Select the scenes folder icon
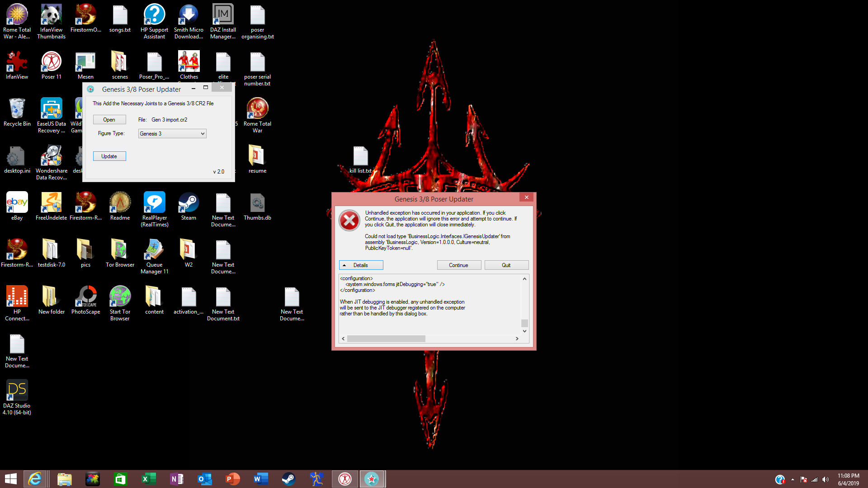This screenshot has width=868, height=488. [x=120, y=65]
